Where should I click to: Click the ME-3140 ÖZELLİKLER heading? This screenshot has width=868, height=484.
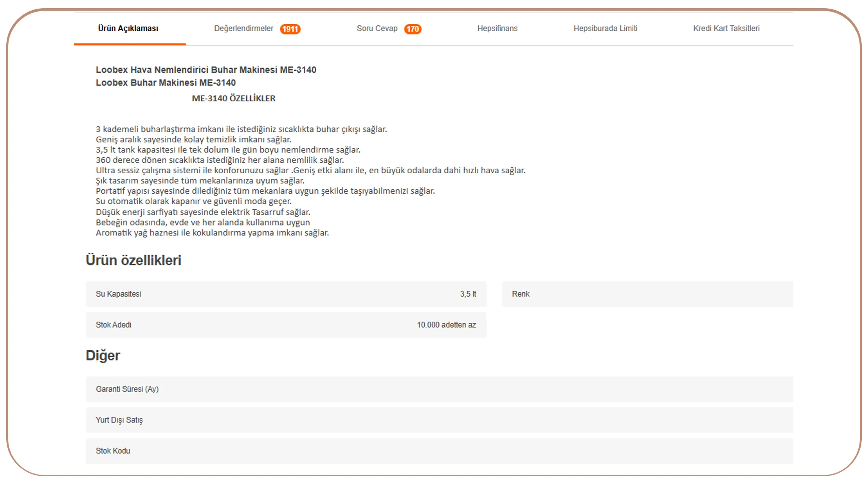(x=233, y=98)
